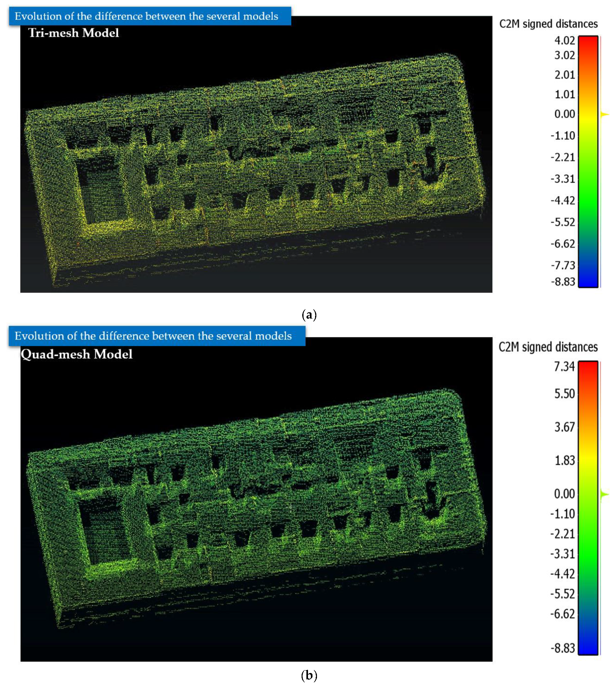
Task: Pick the red end of the top color scale
Action: [588, 41]
